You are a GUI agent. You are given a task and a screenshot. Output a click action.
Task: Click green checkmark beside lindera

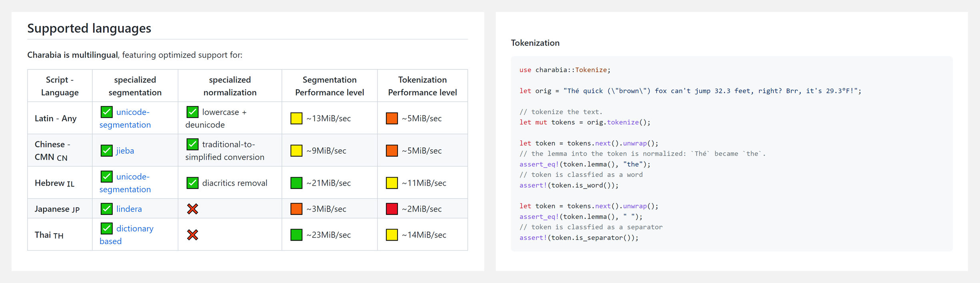[x=106, y=208]
